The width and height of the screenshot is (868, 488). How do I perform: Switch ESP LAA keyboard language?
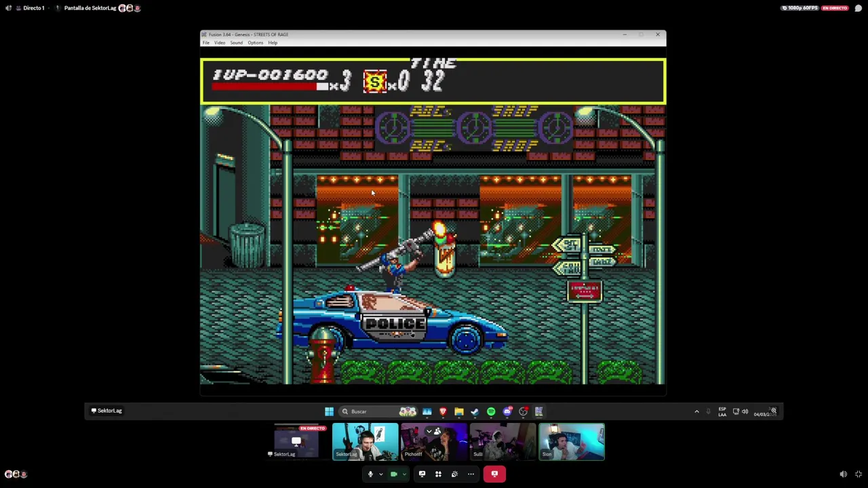pyautogui.click(x=722, y=411)
